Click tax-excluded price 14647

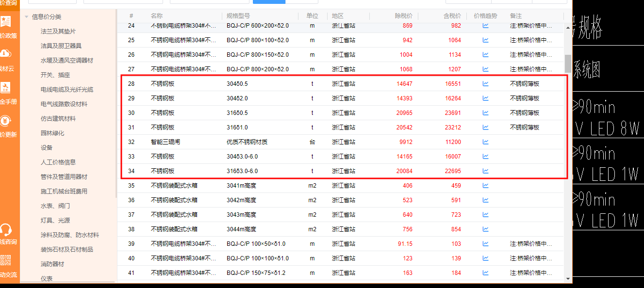pyautogui.click(x=404, y=84)
